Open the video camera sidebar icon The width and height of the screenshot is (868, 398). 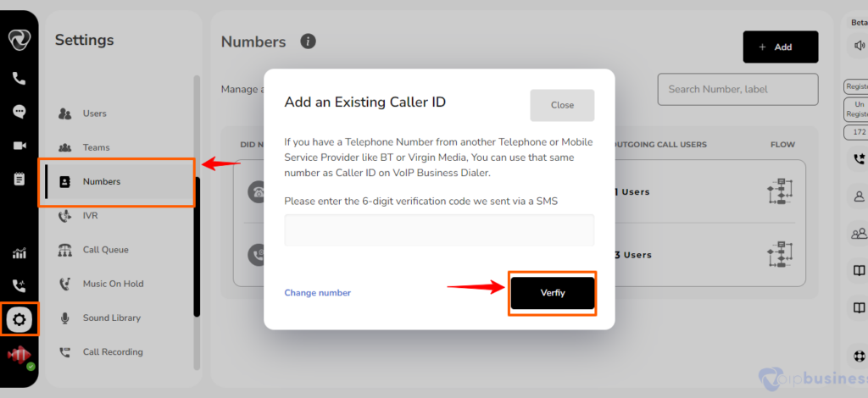pos(19,146)
